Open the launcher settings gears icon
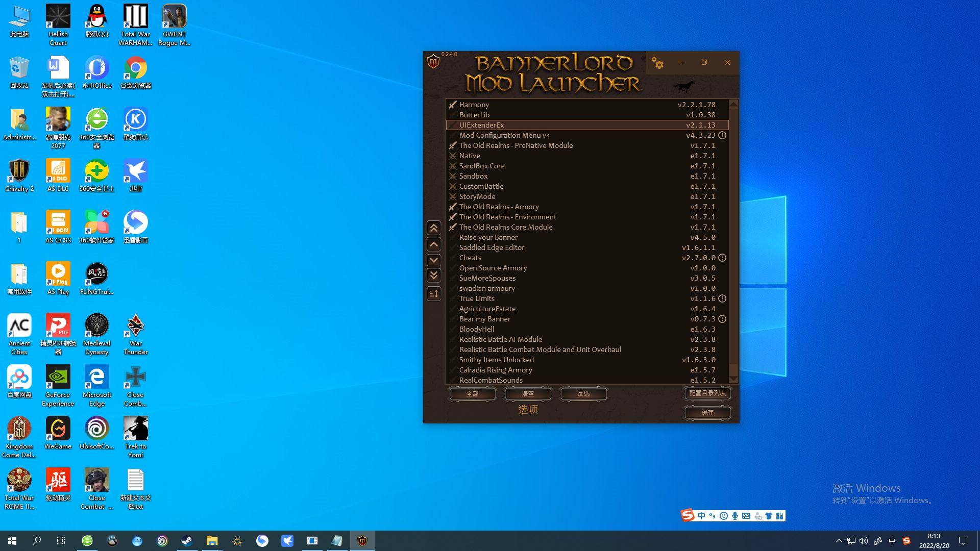Viewport: 980px width, 551px height. pos(657,63)
